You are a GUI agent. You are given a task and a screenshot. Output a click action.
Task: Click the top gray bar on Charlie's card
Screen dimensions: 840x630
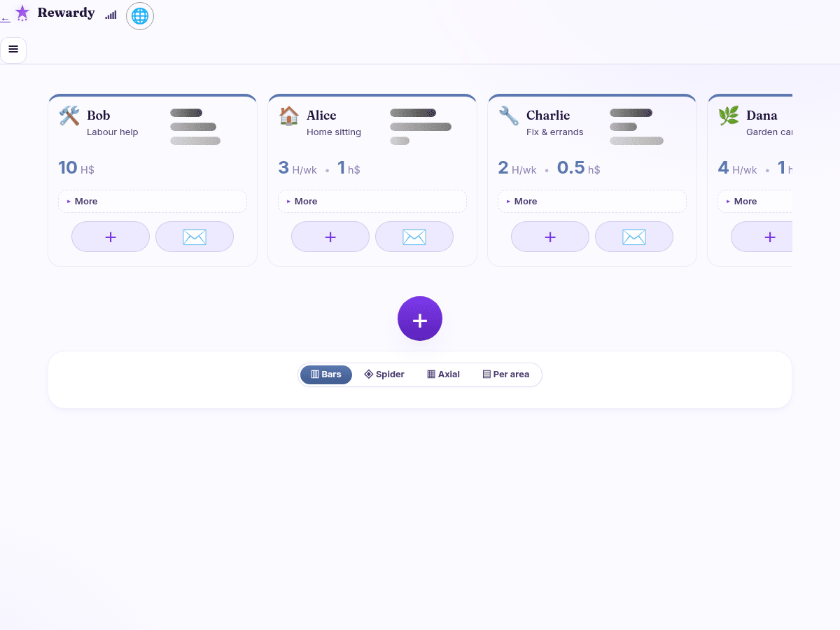(631, 113)
